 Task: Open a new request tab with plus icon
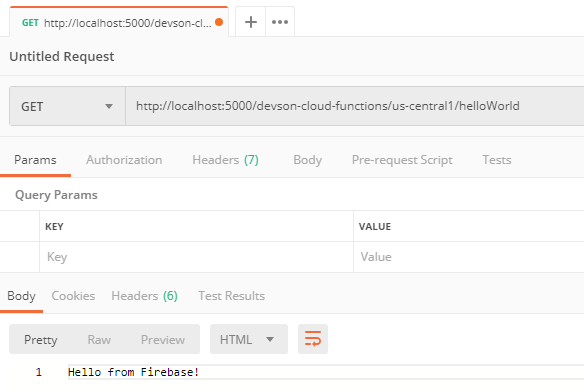point(251,22)
